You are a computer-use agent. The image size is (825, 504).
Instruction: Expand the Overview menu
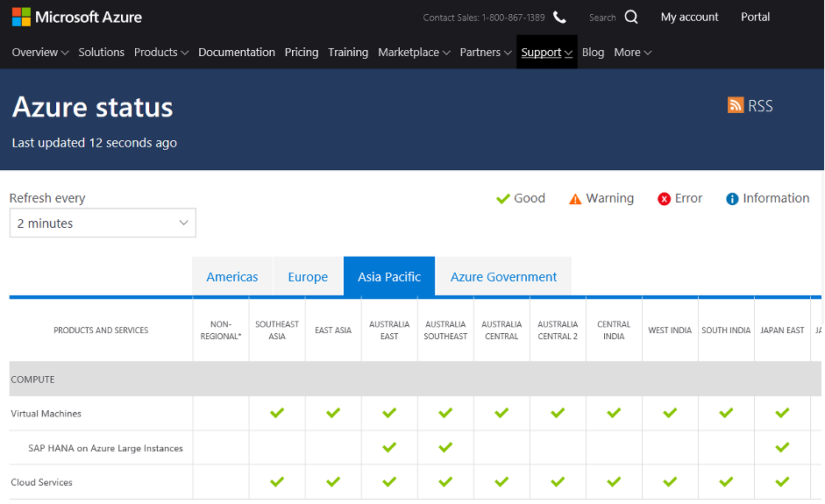point(40,52)
